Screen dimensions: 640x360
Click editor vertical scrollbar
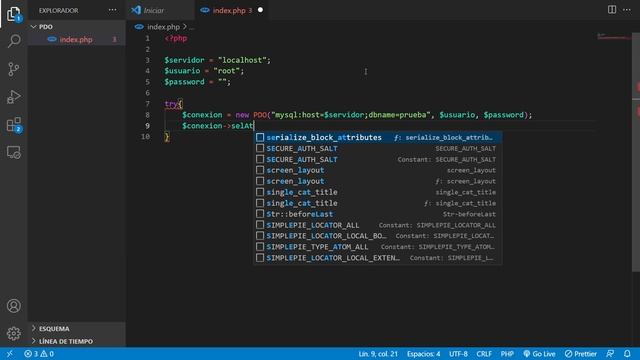click(x=636, y=151)
